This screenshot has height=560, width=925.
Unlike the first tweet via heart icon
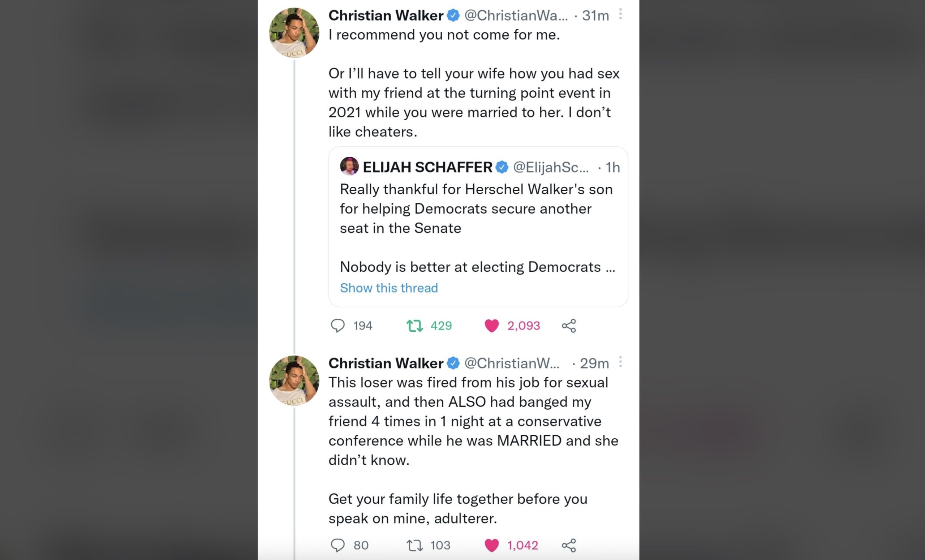point(491,326)
